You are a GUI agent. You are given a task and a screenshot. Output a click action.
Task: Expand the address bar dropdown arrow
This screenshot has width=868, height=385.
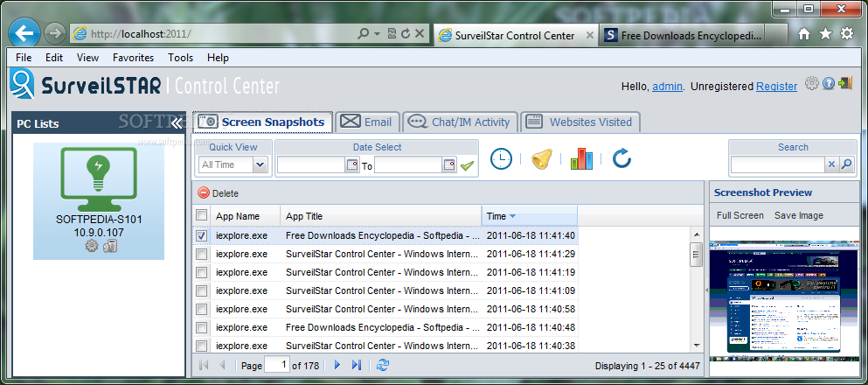[x=378, y=34]
